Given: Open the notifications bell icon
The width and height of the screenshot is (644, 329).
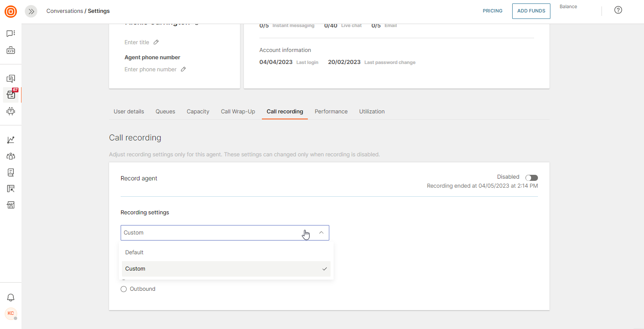Looking at the screenshot, I should click(x=11, y=298).
